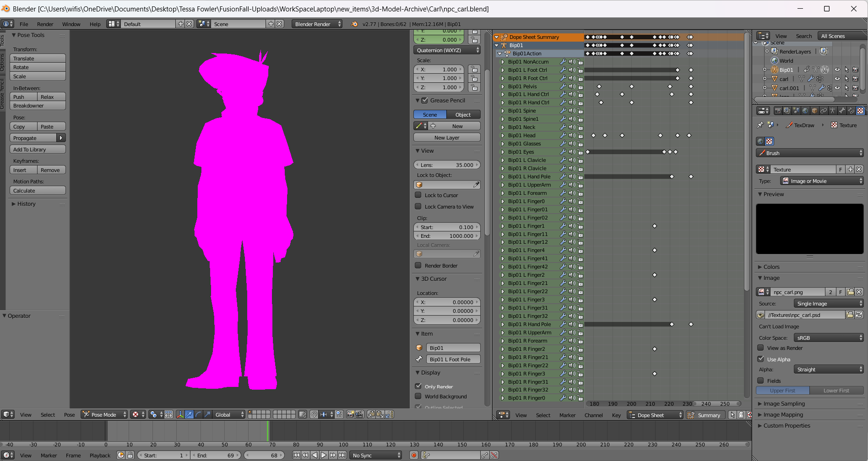Image resolution: width=868 pixels, height=461 pixels.
Task: Enable the World Background checkbox
Action: [418, 396]
